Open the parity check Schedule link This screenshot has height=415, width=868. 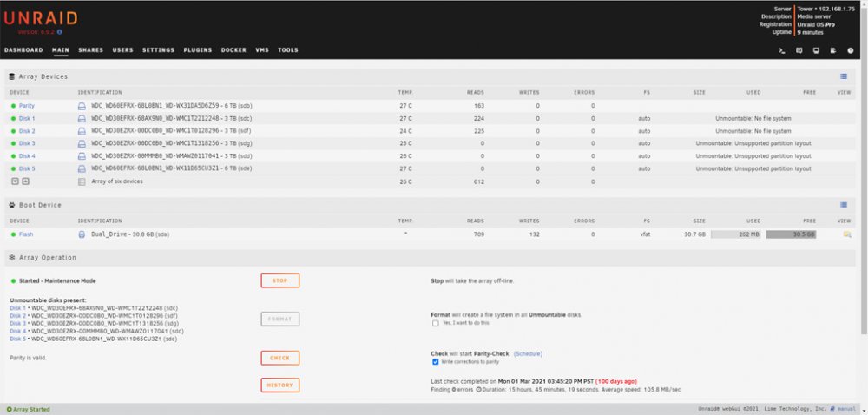pyautogui.click(x=528, y=353)
